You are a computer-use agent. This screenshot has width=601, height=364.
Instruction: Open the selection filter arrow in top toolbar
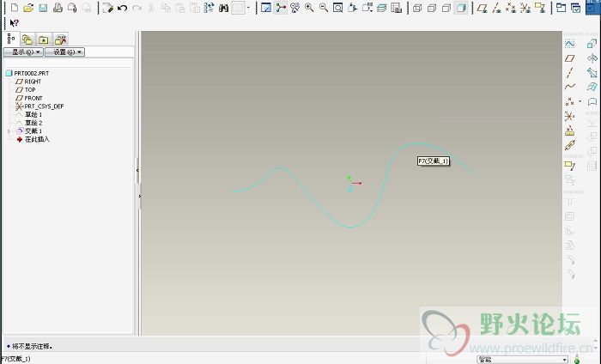tap(248, 8)
